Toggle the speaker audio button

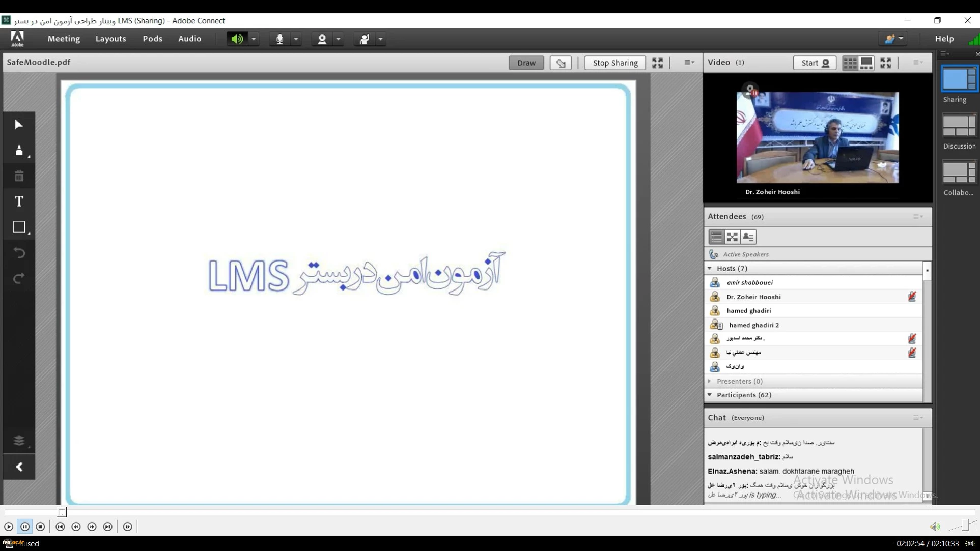(x=237, y=39)
